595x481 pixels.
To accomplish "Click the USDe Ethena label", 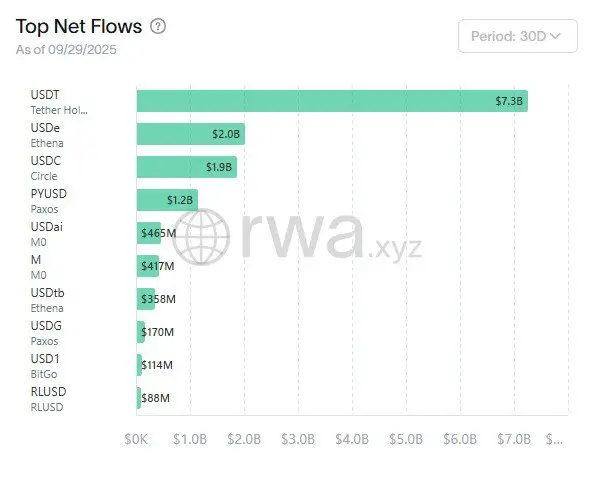I will pos(47,135).
